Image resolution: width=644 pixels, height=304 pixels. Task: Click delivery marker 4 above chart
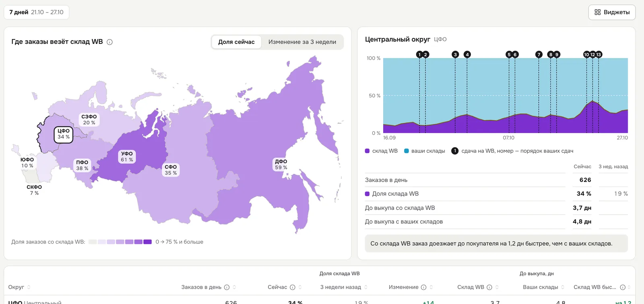click(x=467, y=54)
